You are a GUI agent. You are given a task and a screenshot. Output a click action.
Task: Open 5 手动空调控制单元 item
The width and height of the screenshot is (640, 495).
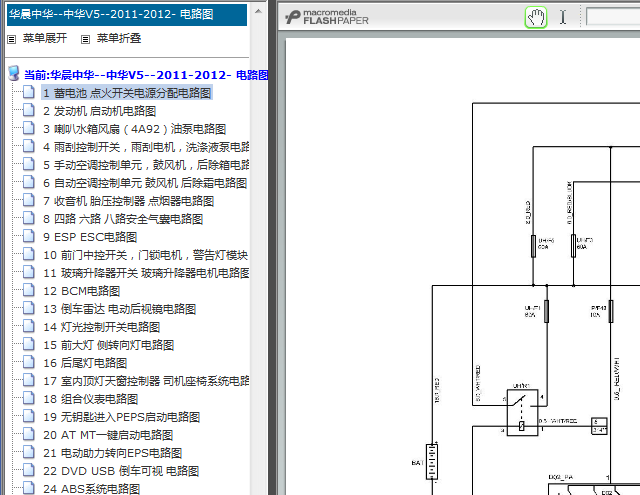click(x=146, y=165)
